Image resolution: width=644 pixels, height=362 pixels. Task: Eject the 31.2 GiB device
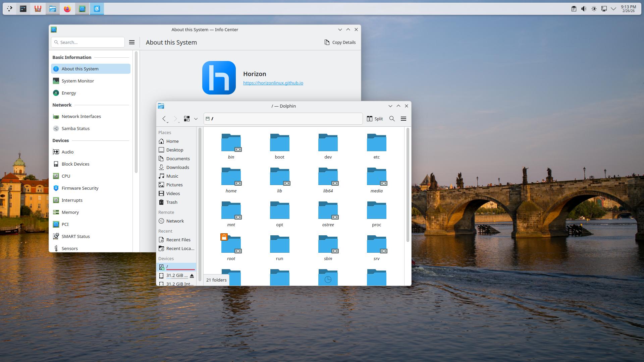coord(192,276)
